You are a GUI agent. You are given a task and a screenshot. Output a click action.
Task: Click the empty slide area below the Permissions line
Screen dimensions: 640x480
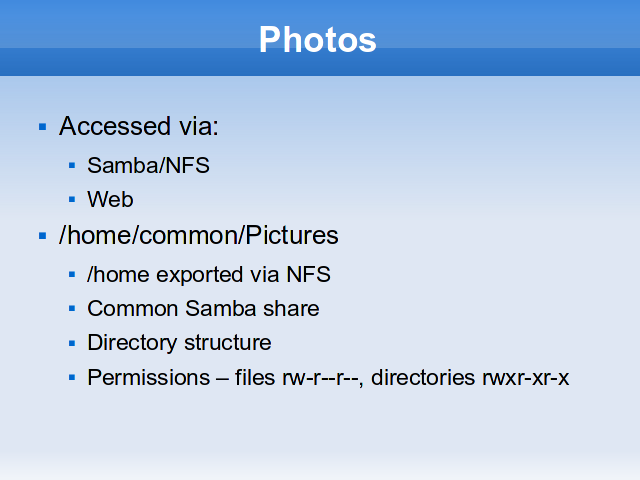coord(320,435)
